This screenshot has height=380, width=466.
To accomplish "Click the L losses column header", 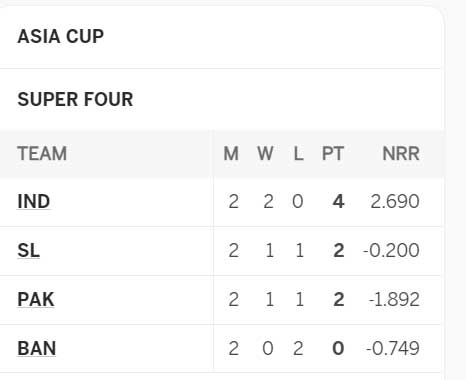I will [298, 154].
